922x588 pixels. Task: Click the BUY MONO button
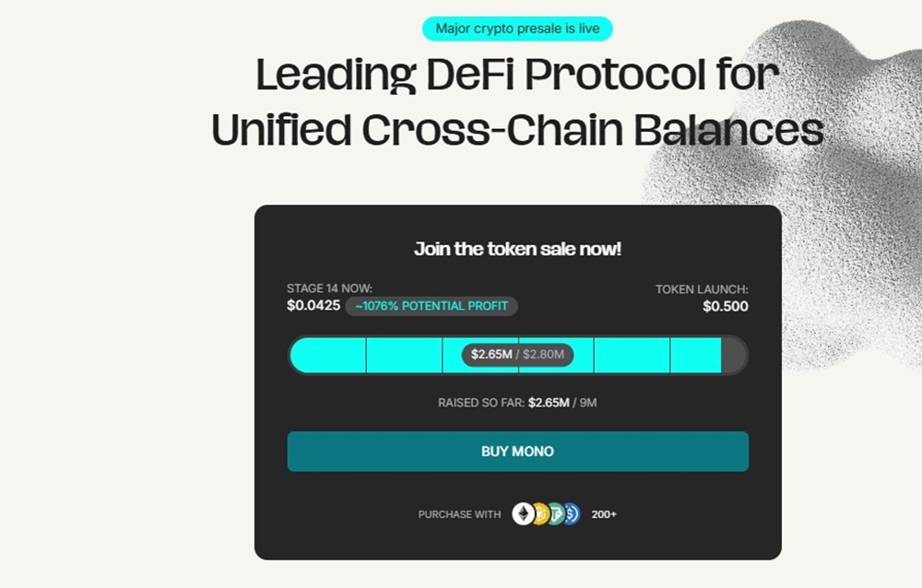[x=518, y=452]
